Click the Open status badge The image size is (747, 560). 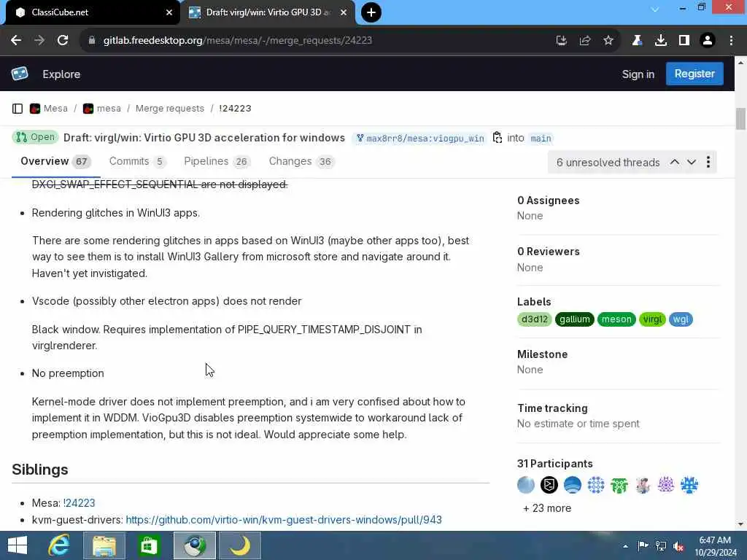click(x=35, y=137)
